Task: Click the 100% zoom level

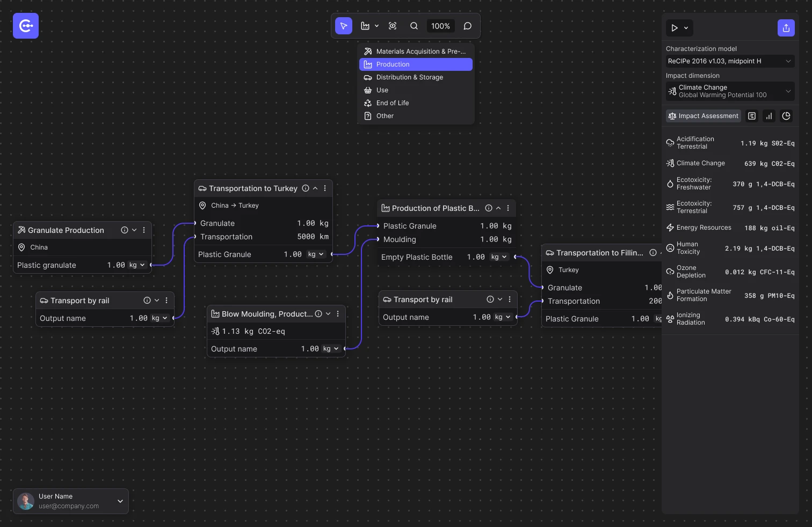Action: click(x=440, y=26)
